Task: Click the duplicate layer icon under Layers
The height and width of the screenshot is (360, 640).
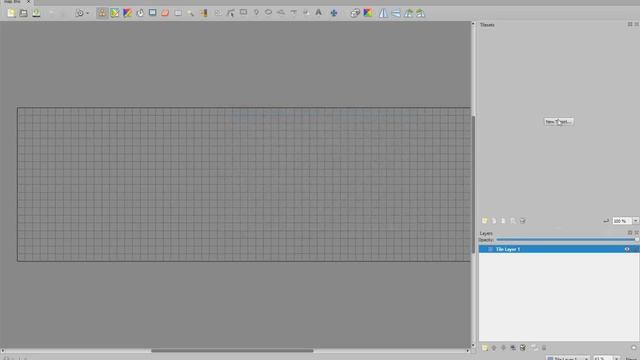Action: (513, 348)
